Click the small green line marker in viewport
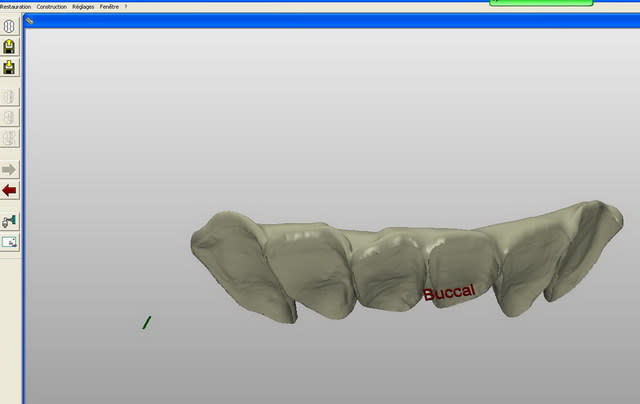Screen dimensions: 640x404 point(146,323)
